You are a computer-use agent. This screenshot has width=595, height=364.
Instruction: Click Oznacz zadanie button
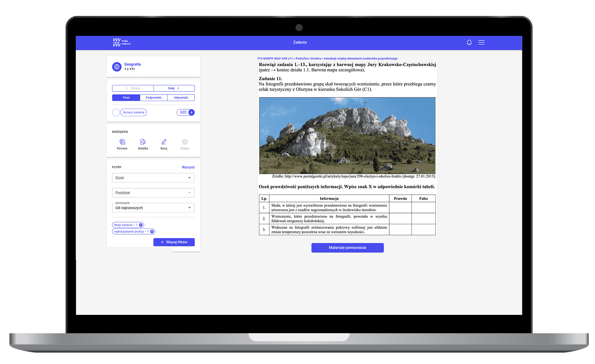[x=134, y=112]
